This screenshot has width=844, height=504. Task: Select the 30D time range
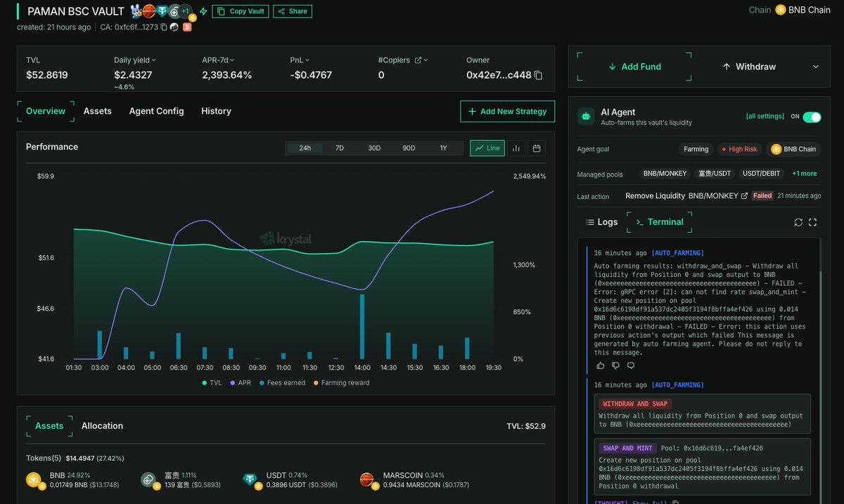click(374, 148)
